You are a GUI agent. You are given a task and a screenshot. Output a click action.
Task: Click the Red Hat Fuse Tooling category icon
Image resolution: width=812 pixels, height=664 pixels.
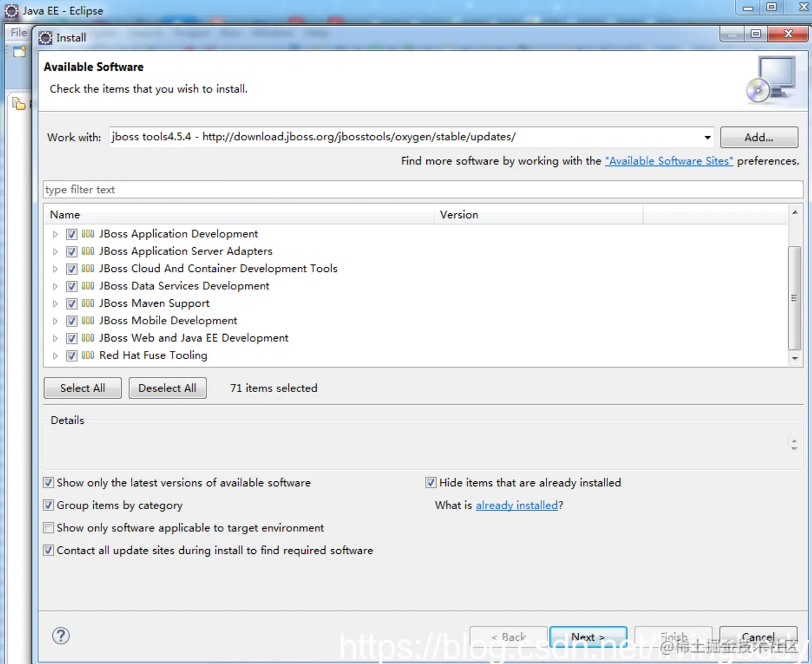pos(88,355)
